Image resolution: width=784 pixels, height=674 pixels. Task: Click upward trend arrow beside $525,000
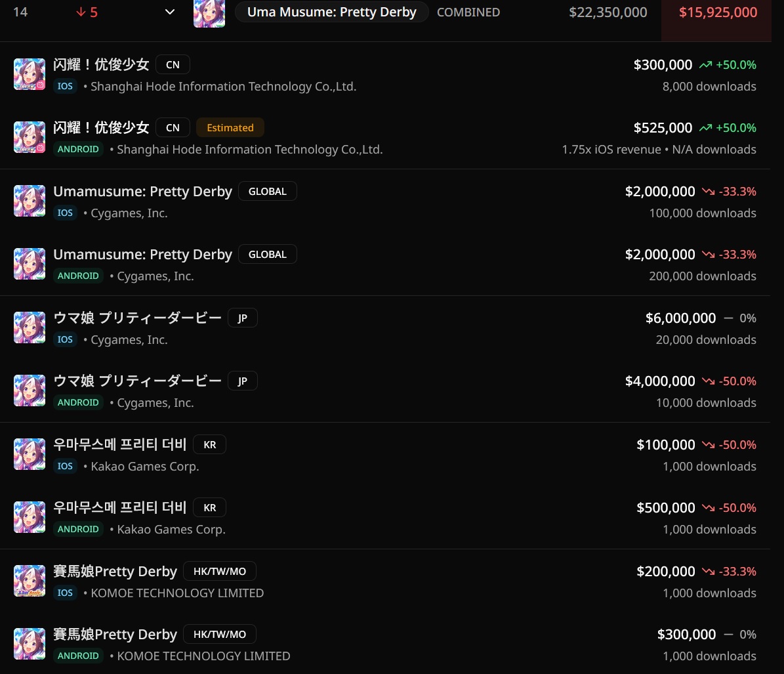tap(705, 128)
